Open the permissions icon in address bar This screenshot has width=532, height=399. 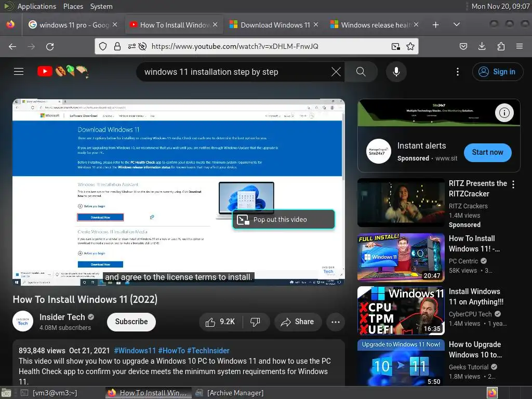(131, 46)
